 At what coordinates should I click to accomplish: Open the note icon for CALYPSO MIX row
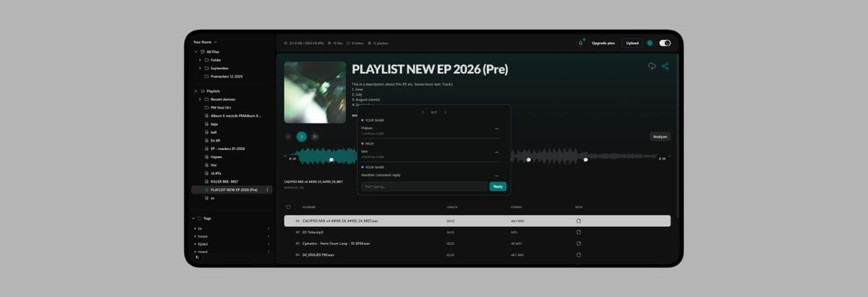pyautogui.click(x=578, y=221)
